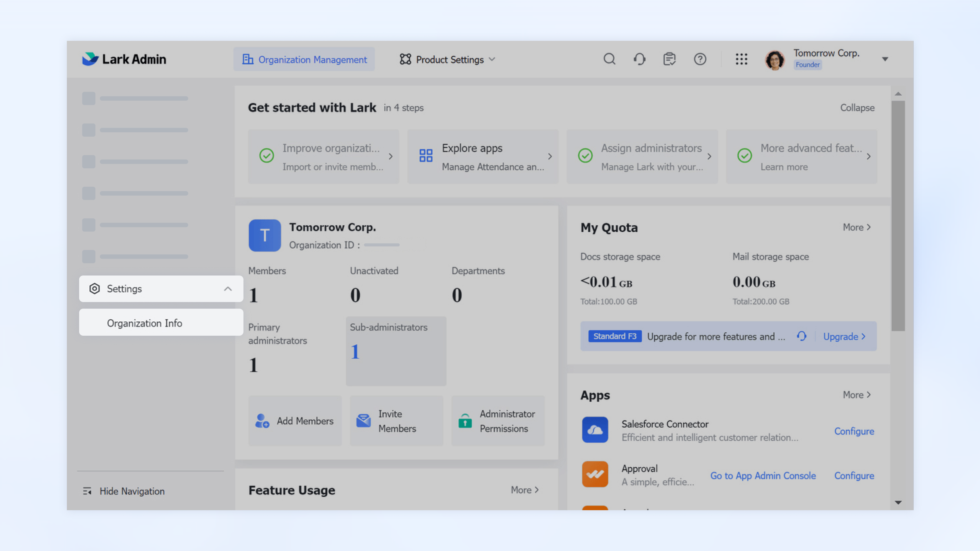Click the Upgrade link in quota banner
The width and height of the screenshot is (980, 551).
[x=844, y=336]
